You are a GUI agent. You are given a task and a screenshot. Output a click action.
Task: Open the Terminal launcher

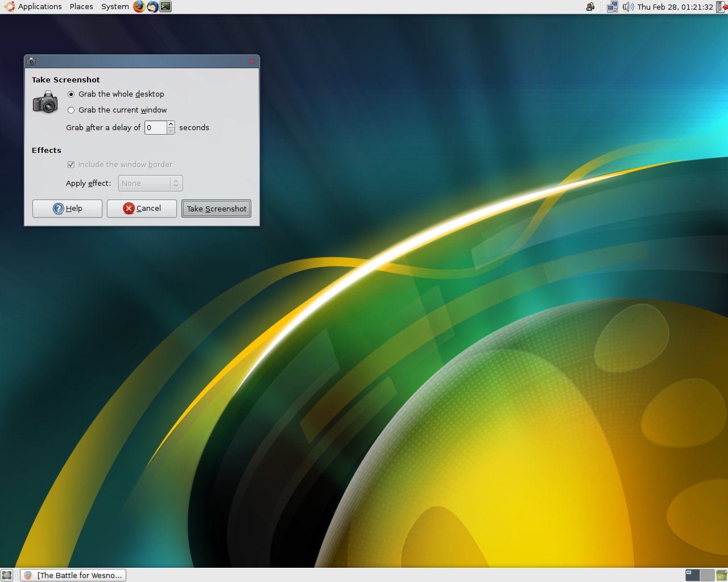tap(166, 7)
